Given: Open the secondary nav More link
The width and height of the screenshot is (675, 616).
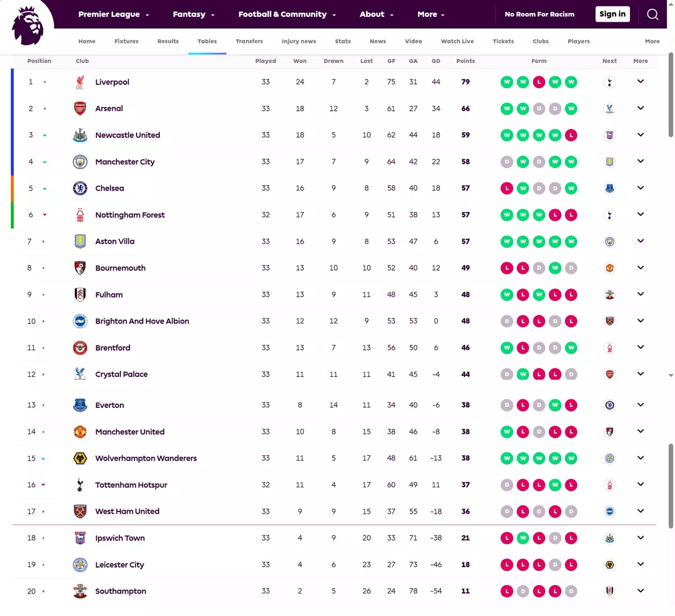Looking at the screenshot, I should [652, 41].
